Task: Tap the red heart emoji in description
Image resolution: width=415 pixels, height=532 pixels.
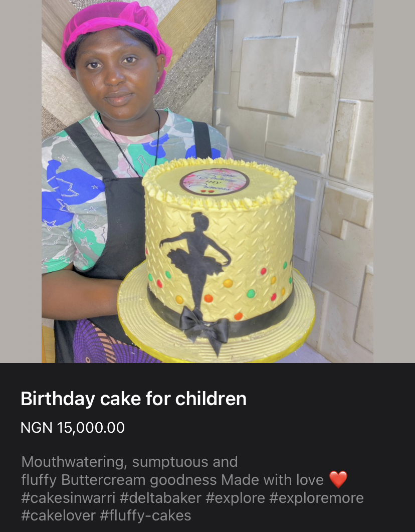Action: click(338, 480)
